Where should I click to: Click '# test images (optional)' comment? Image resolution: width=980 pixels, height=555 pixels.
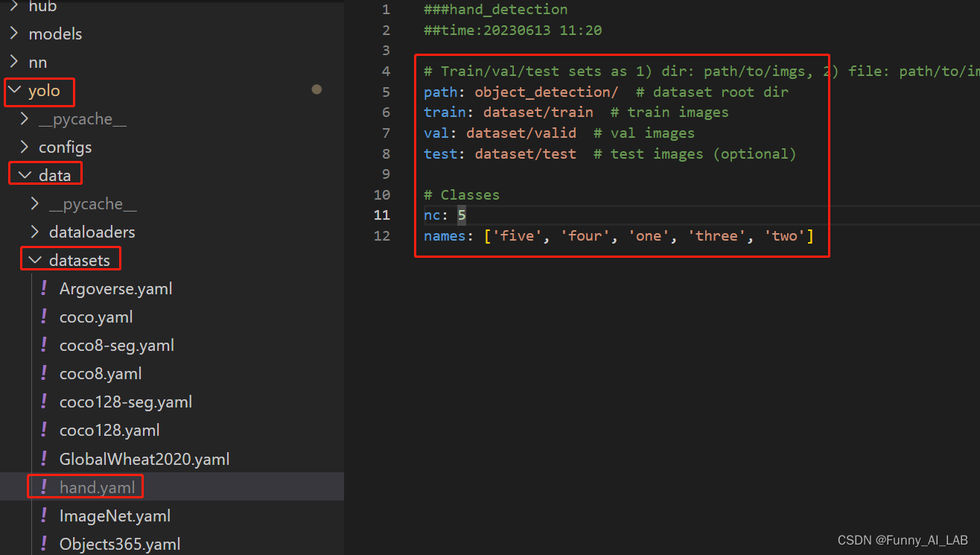[x=696, y=154]
